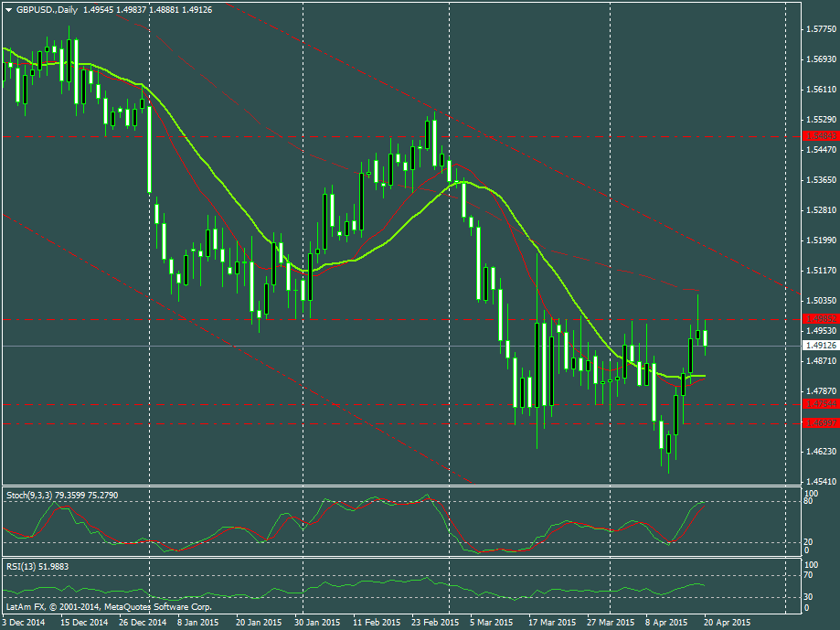
Task: Click the 3 Dec 2014 date label
Action: [25, 622]
